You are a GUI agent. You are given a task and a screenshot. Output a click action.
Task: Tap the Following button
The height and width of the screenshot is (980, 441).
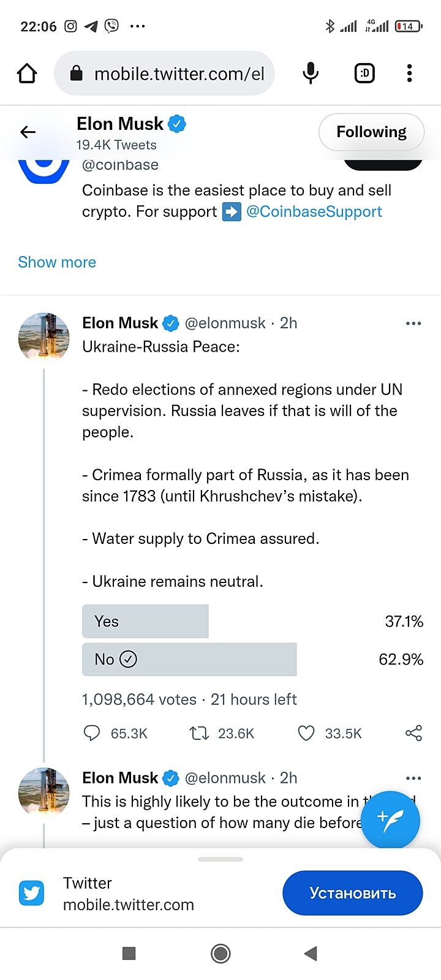tap(371, 132)
